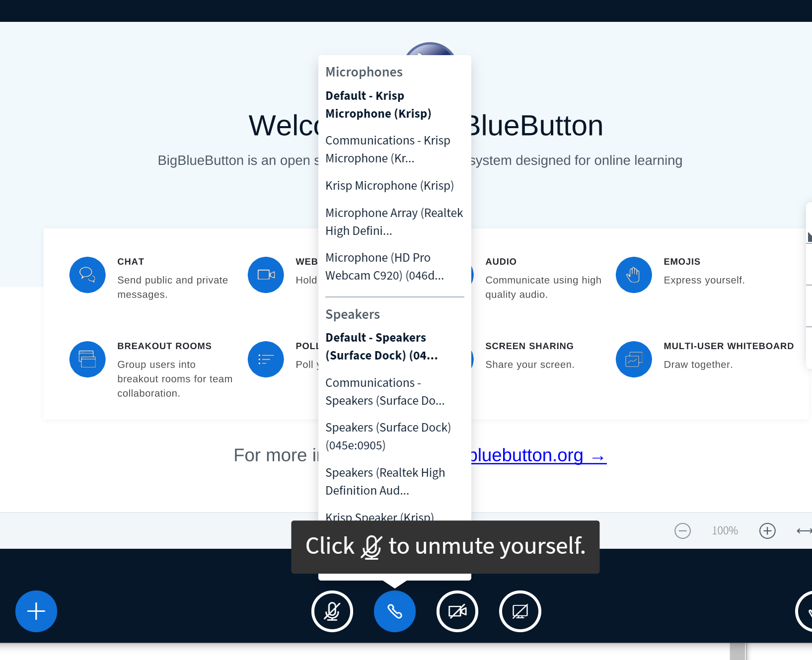This screenshot has width=812, height=660.
Task: Choose Speakers (Surface Dock) (045e:0905)
Action: pyautogui.click(x=394, y=437)
